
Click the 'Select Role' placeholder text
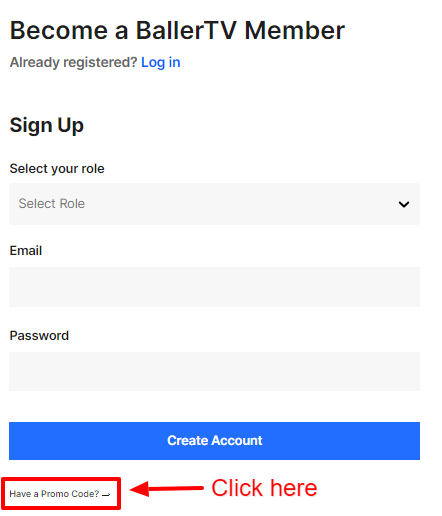pyautogui.click(x=52, y=204)
